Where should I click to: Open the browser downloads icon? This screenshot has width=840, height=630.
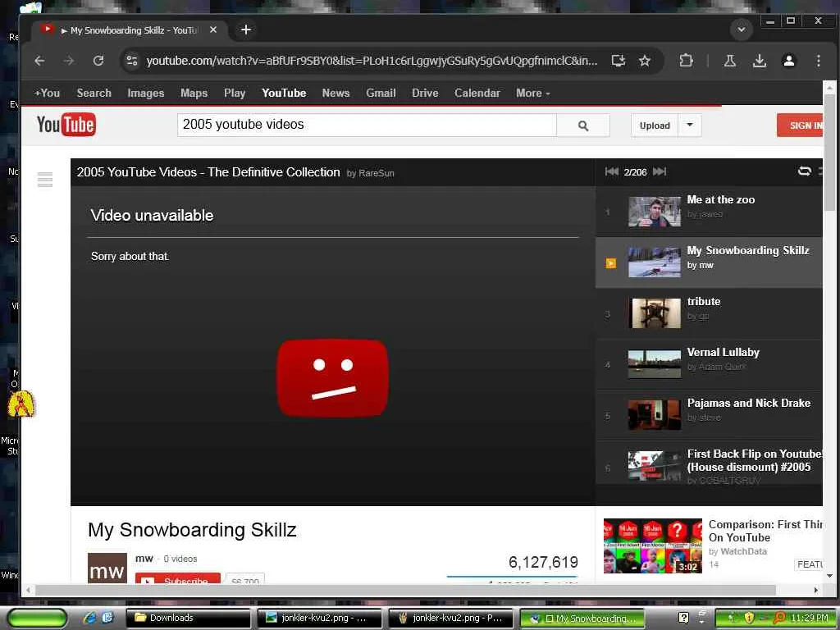(759, 61)
